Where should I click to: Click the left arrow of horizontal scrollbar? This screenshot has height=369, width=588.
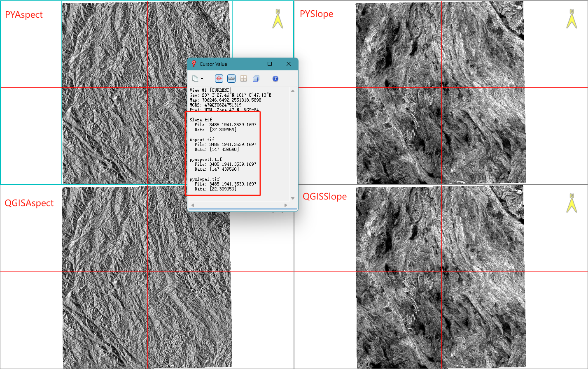click(192, 205)
